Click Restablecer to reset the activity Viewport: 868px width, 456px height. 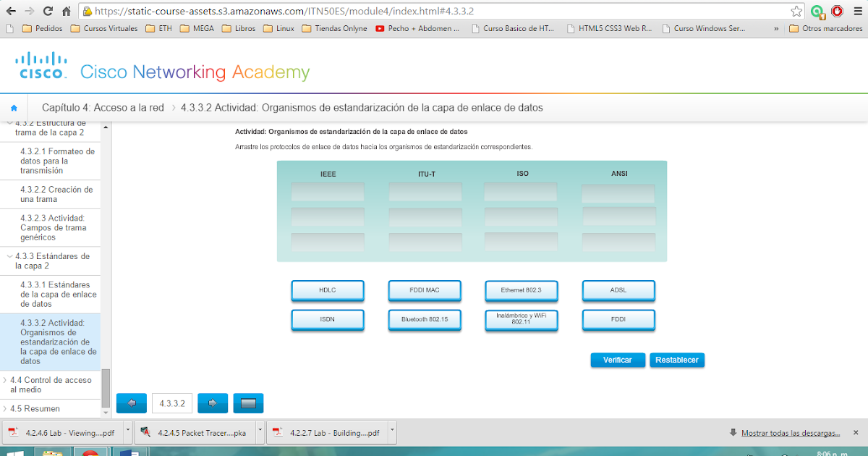click(677, 360)
